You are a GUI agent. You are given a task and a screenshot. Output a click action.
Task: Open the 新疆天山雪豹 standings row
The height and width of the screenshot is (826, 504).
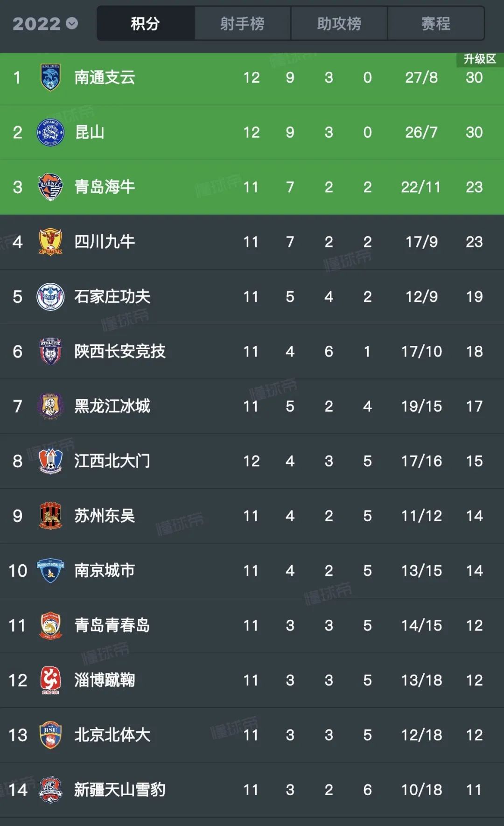click(252, 790)
